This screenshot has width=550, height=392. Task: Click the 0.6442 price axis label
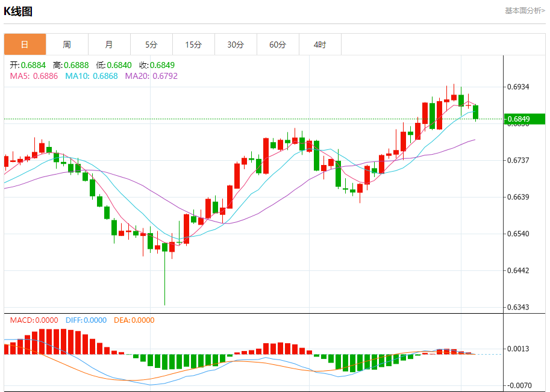pyautogui.click(x=518, y=271)
